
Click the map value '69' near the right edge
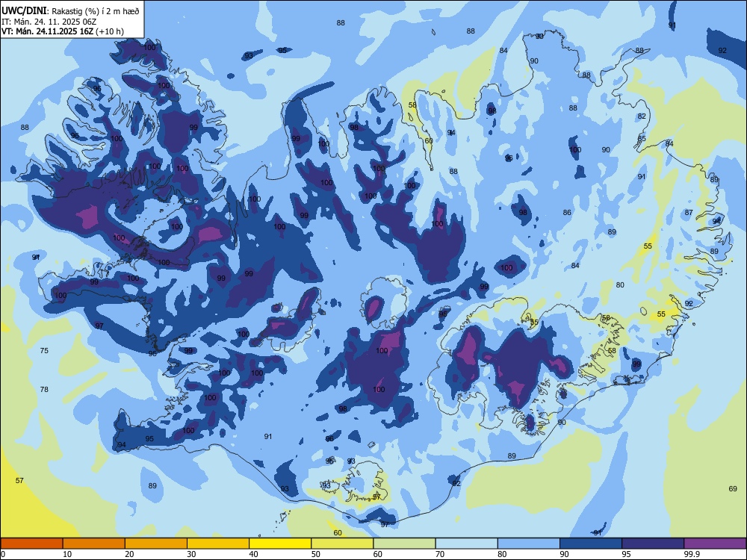pos(733,488)
